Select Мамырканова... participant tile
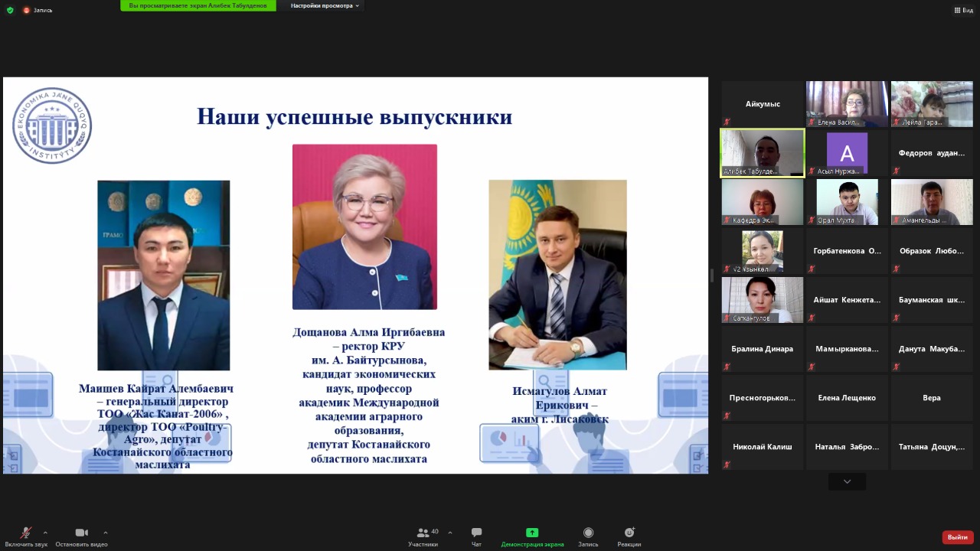 [x=847, y=349]
